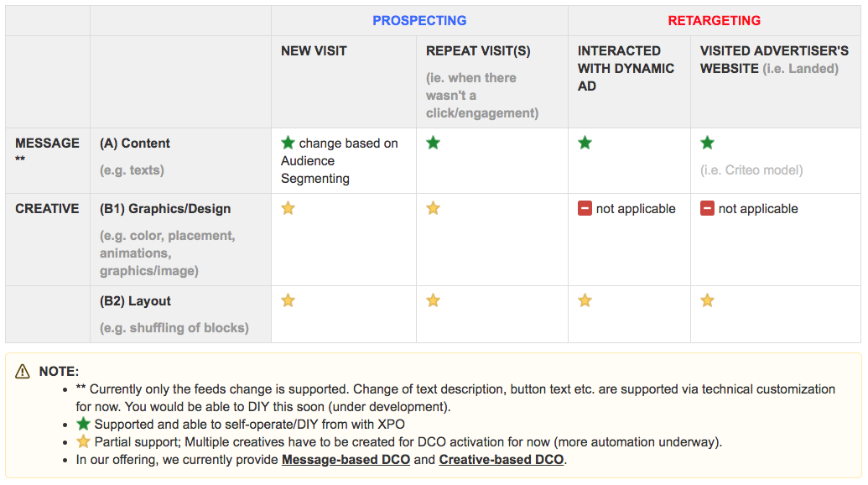Click green star in Content New Visit cell
This screenshot has width=868, height=485.
point(288,143)
